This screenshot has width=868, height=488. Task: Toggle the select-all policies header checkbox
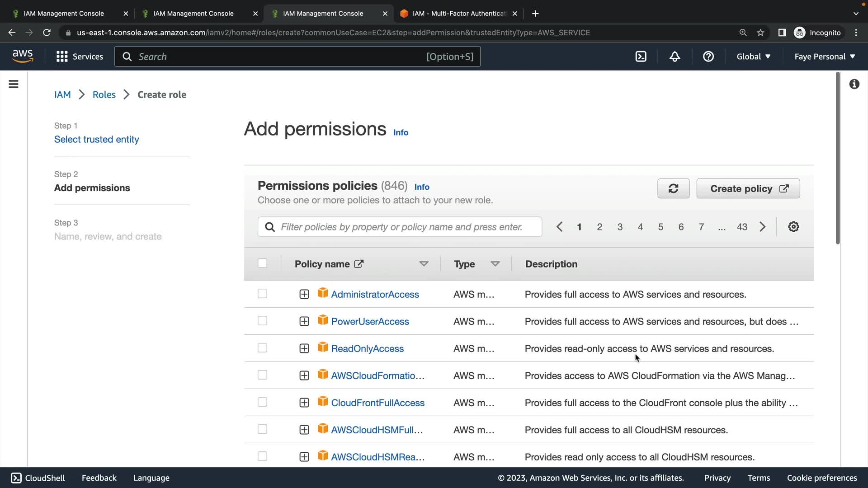coord(262,263)
